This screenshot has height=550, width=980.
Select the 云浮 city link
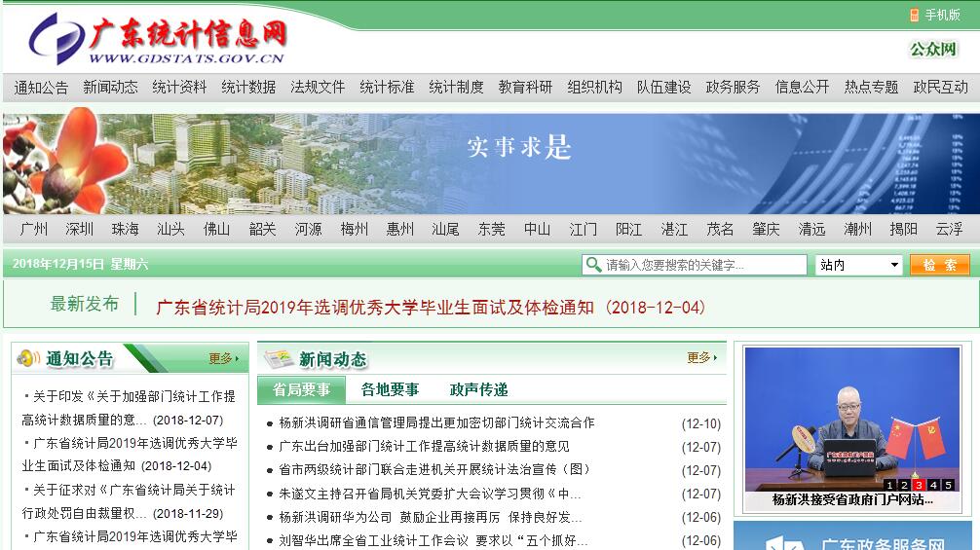click(x=950, y=229)
